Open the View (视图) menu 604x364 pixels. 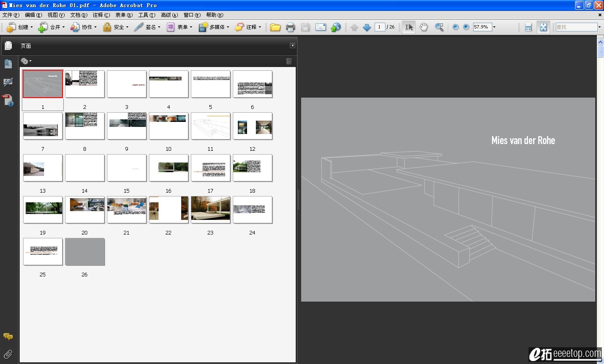(56, 15)
